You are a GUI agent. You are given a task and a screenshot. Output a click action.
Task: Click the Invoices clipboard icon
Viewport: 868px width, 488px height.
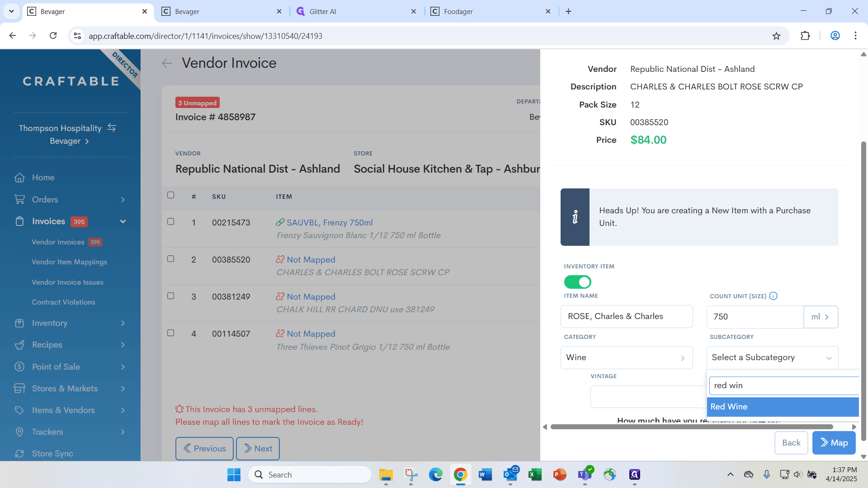click(x=19, y=221)
